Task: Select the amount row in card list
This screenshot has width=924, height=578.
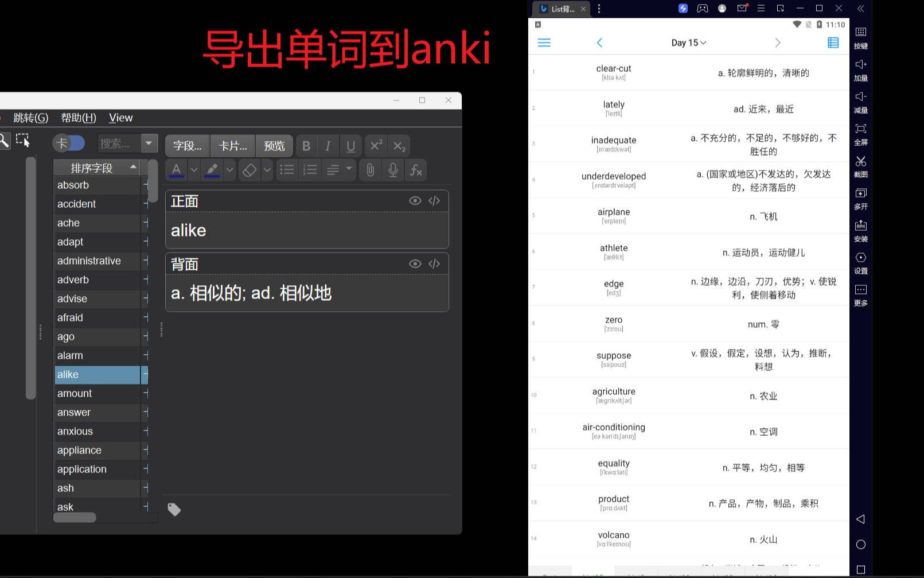Action: click(98, 393)
